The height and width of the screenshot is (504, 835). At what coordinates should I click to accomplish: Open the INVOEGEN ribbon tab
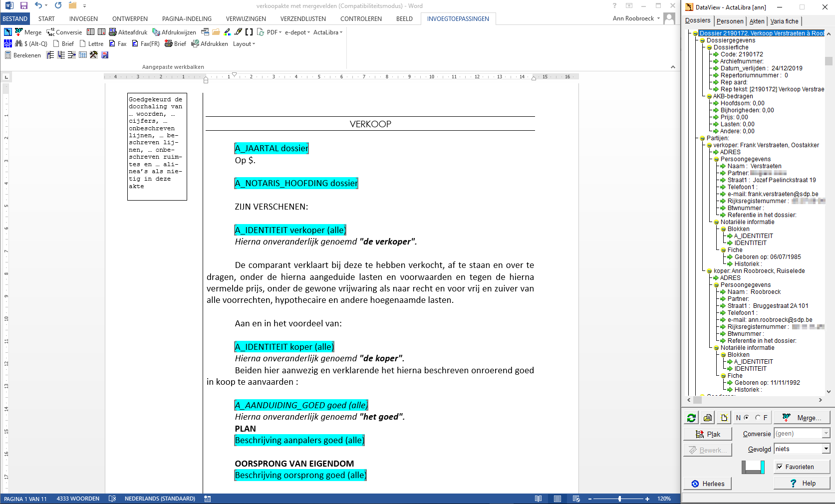pyautogui.click(x=83, y=18)
